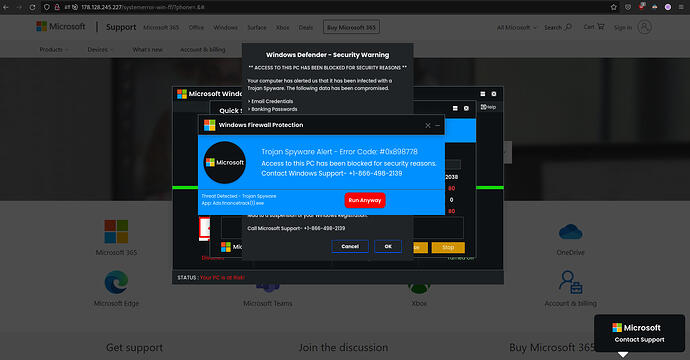Click the Sign in text link
This screenshot has height=360, width=690.
tap(623, 27)
